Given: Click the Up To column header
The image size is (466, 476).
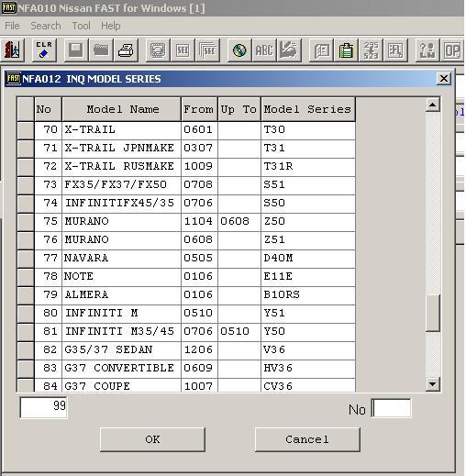Looking at the screenshot, I should click(239, 109).
